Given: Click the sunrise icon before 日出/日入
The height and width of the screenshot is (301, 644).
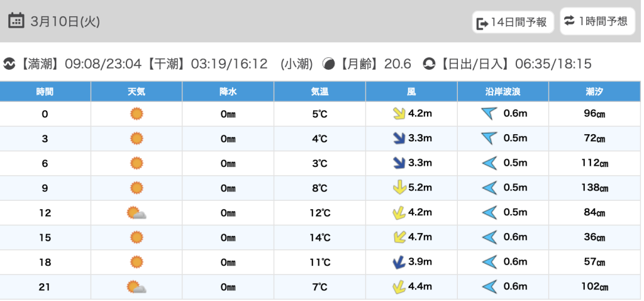Looking at the screenshot, I should pyautogui.click(x=429, y=64).
